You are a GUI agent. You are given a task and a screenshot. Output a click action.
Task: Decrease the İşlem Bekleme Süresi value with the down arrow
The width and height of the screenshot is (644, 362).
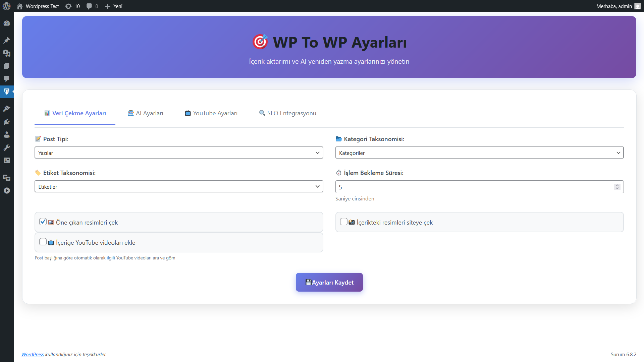pyautogui.click(x=617, y=189)
